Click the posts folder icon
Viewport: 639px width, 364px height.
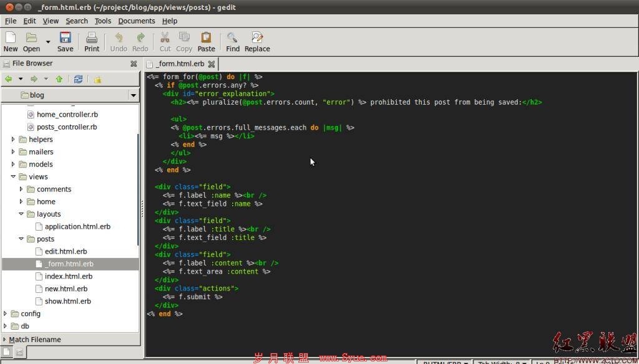(31, 239)
